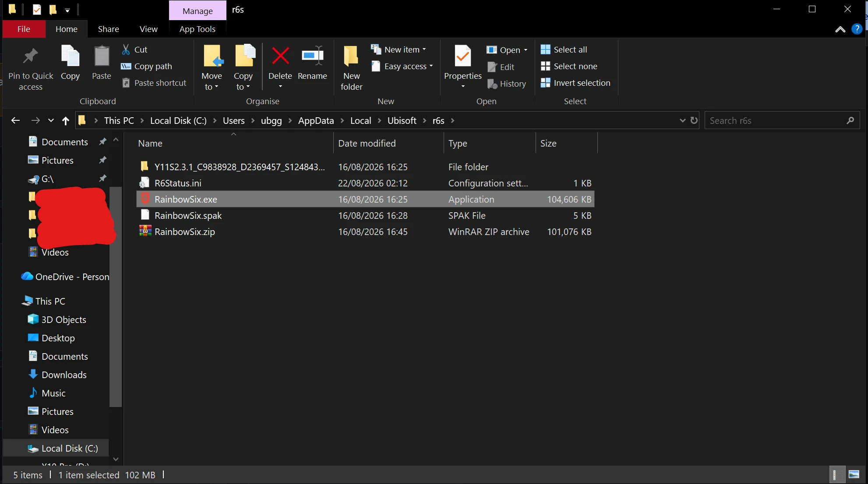Click Local Disk (C:) breadcrumb
Image resolution: width=868 pixels, height=484 pixels.
pyautogui.click(x=178, y=120)
